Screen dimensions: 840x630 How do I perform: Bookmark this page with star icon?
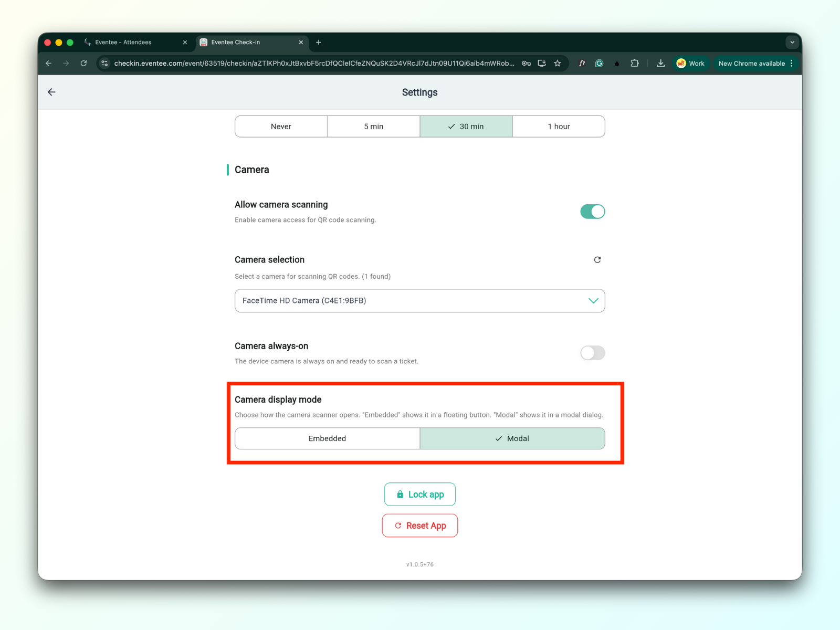(558, 64)
